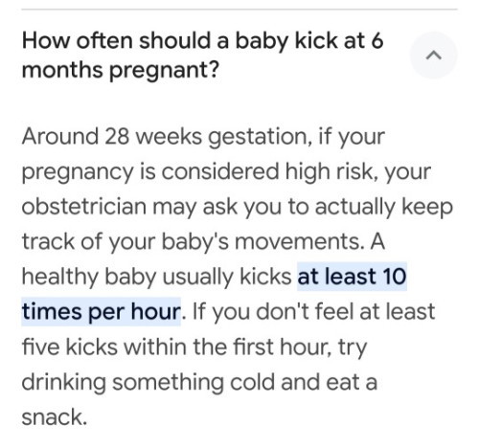Click the phrase "pregnancy is considered"
479x448 pixels.
pyautogui.click(x=150, y=172)
